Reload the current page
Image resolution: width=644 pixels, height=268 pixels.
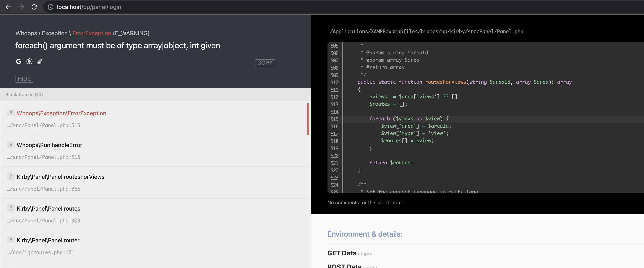(34, 7)
